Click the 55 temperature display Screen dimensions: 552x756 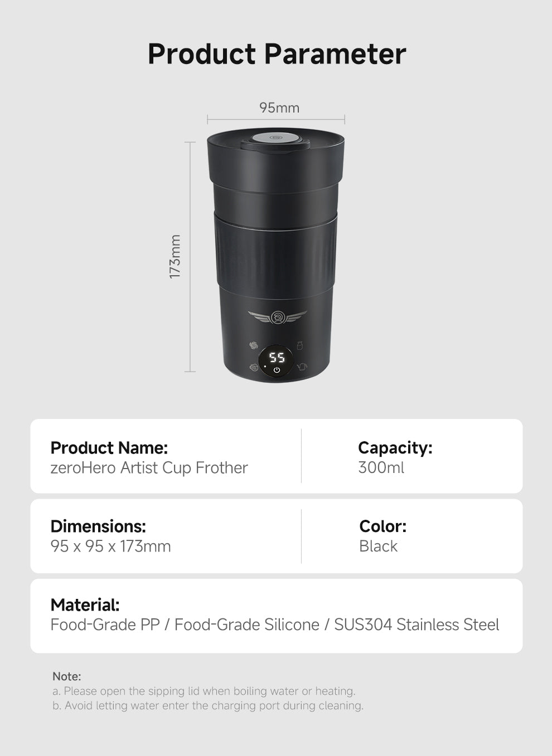pos(277,357)
